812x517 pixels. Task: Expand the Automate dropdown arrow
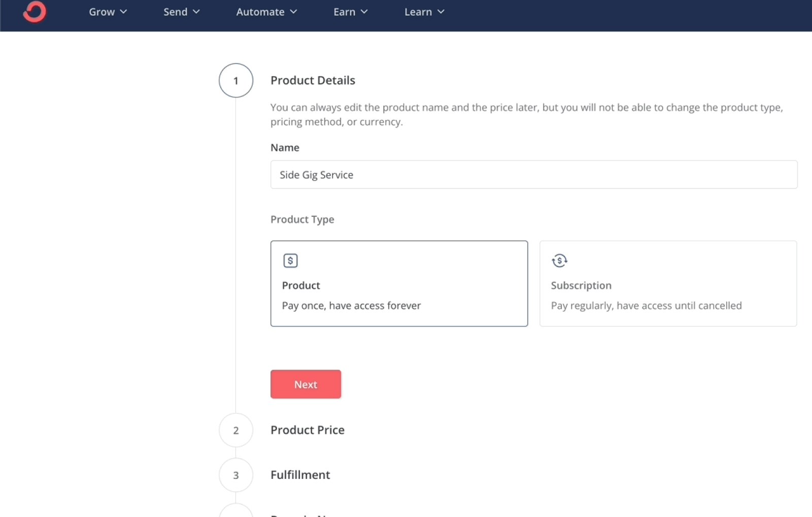coord(293,12)
